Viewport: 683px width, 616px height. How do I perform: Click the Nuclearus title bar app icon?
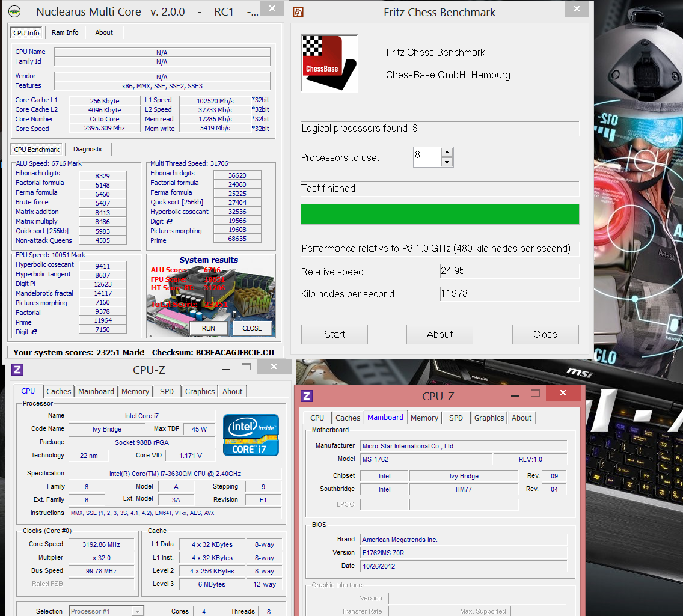pos(14,11)
